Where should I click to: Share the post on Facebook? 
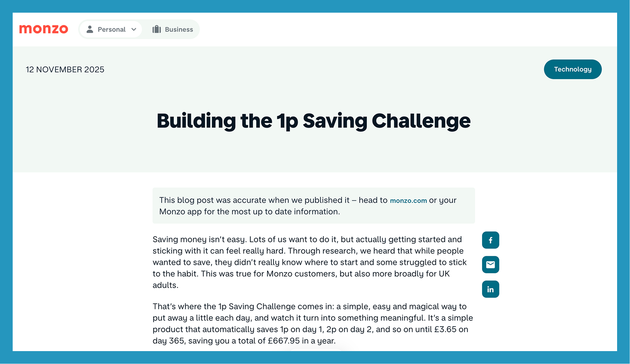(x=490, y=240)
